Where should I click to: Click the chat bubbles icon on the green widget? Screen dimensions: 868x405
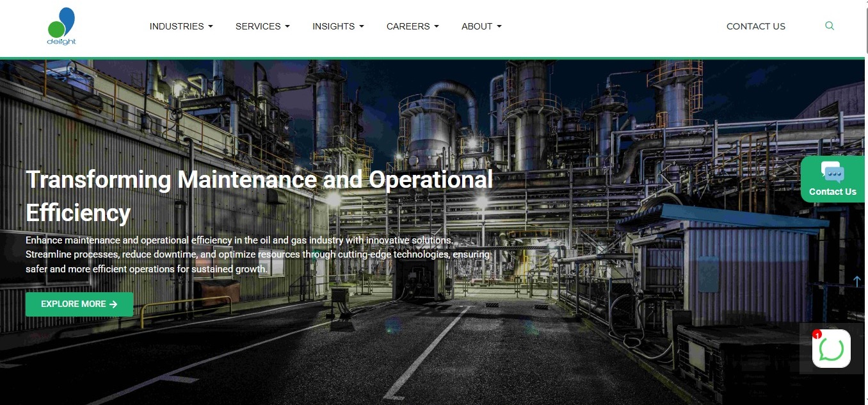pos(832,172)
